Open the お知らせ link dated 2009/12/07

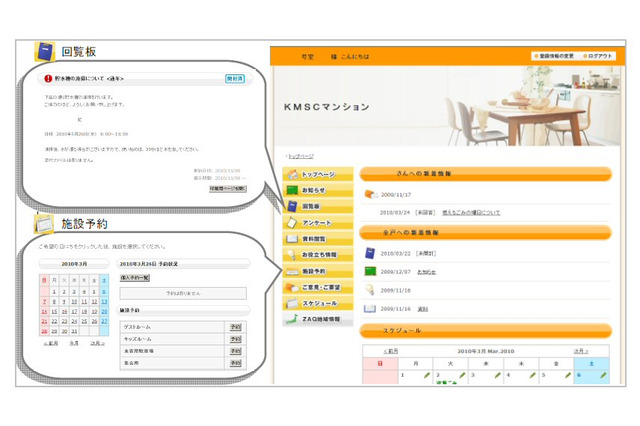426,272
